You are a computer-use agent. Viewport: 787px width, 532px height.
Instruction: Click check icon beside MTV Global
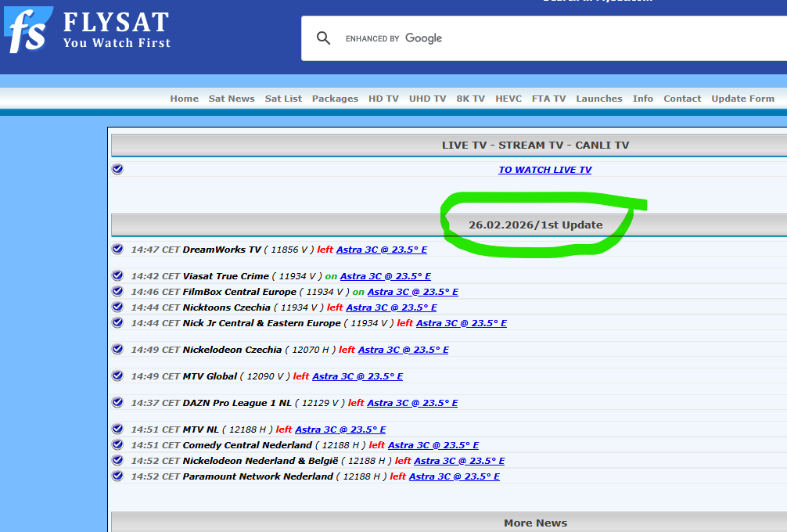[117, 375]
